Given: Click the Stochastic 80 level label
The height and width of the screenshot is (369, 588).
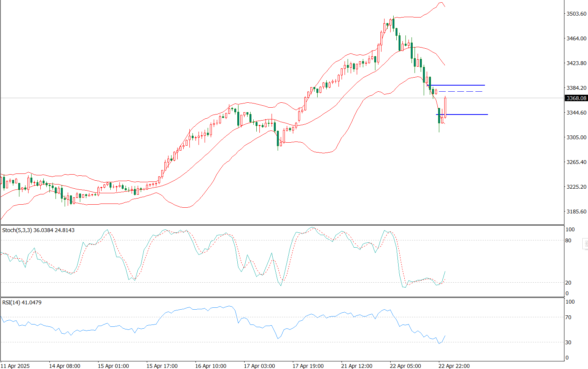Looking at the screenshot, I should coord(568,240).
